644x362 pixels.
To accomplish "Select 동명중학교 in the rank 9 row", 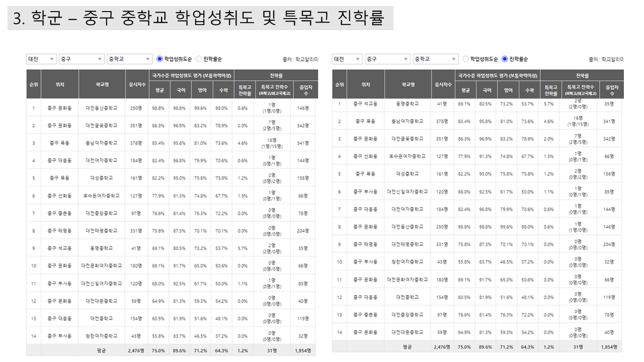I will 102,248.
